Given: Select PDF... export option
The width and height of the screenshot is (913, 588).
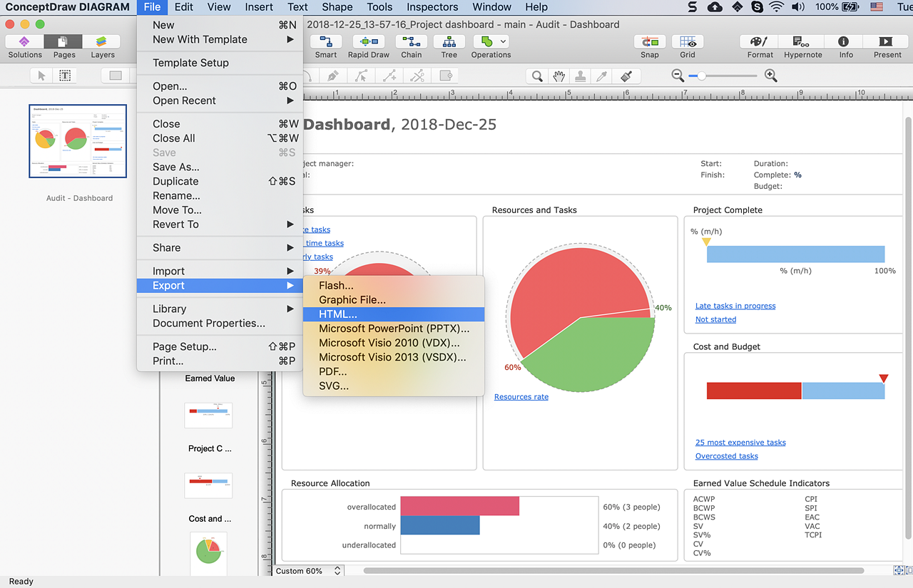Looking at the screenshot, I should (x=332, y=371).
